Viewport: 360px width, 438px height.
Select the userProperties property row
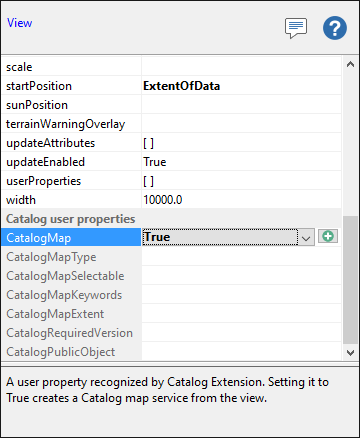pos(171,181)
